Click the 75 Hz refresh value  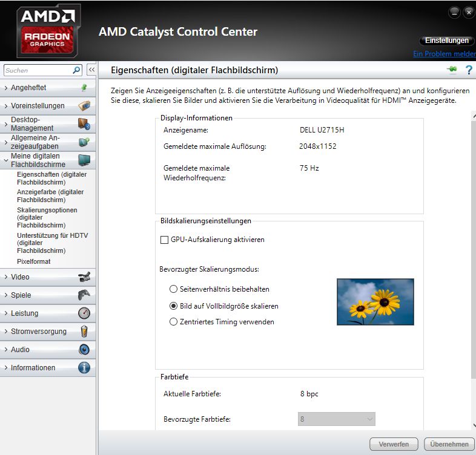(x=309, y=168)
